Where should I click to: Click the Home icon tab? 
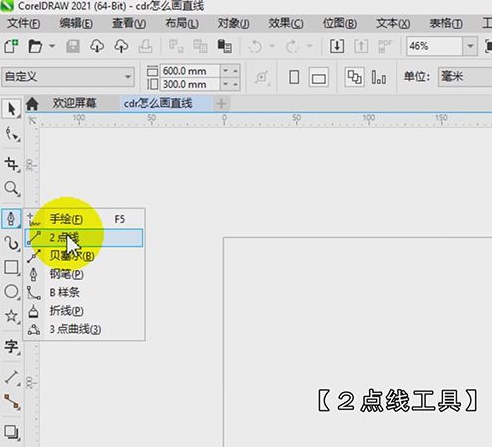click(x=32, y=104)
